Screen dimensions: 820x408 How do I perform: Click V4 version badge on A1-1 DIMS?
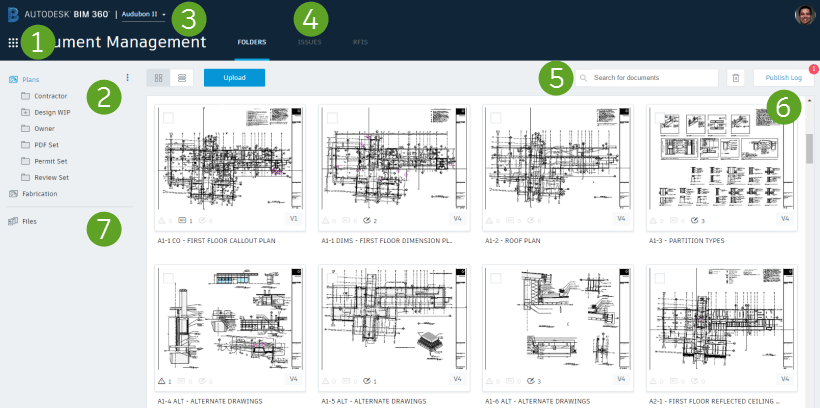457,219
